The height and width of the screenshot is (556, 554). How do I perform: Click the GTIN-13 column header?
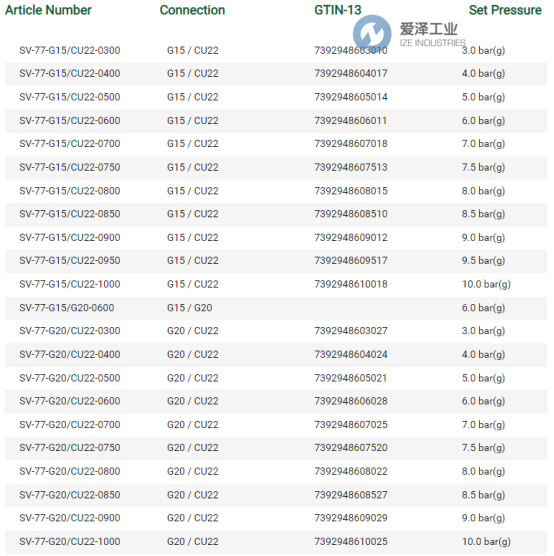click(337, 10)
